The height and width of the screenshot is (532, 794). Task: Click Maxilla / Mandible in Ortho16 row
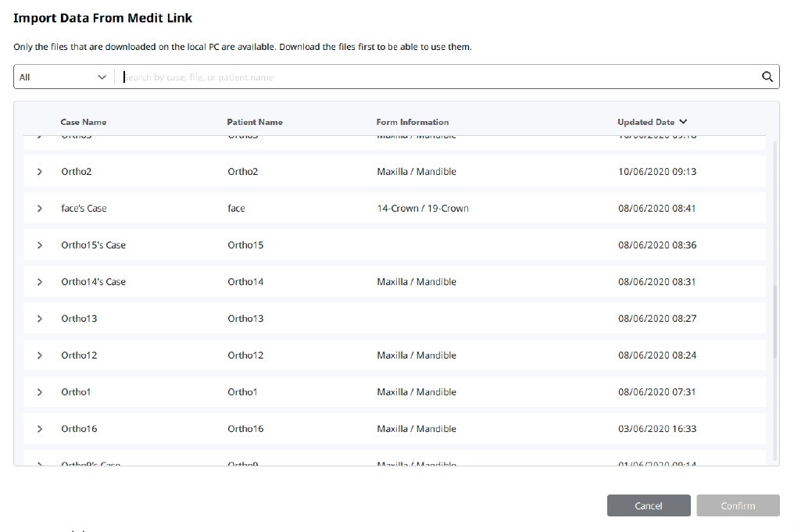click(x=417, y=429)
